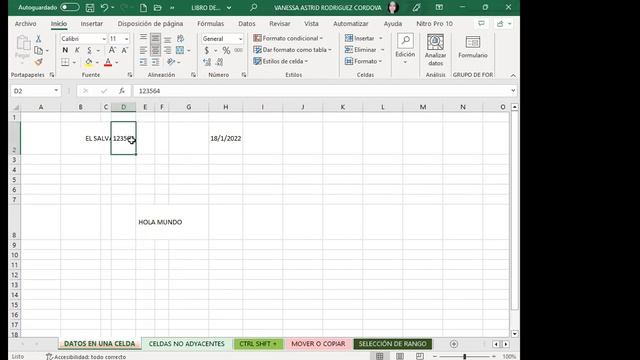Click the Increase indent icon

[x=156, y=62]
